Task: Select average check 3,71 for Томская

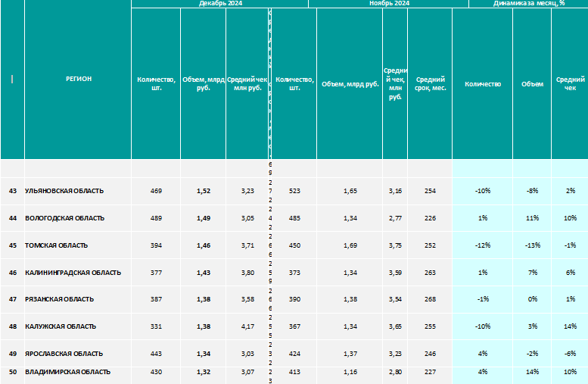Action: tap(247, 245)
